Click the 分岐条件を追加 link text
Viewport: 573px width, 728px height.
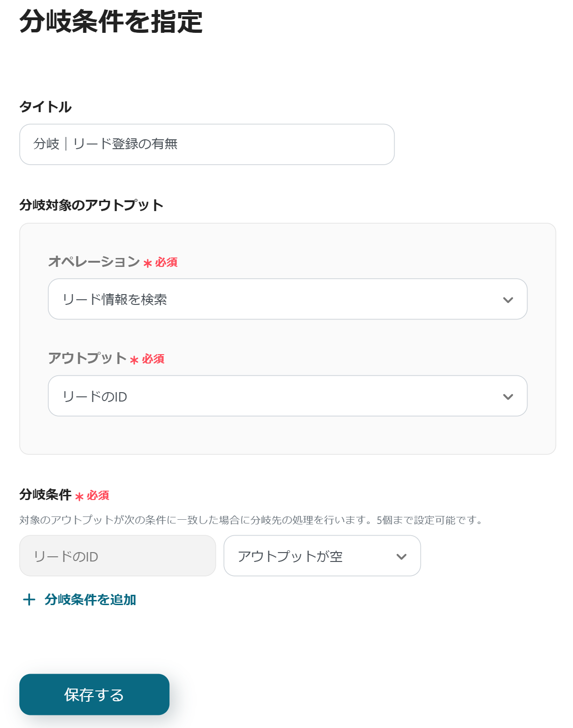[x=90, y=599]
